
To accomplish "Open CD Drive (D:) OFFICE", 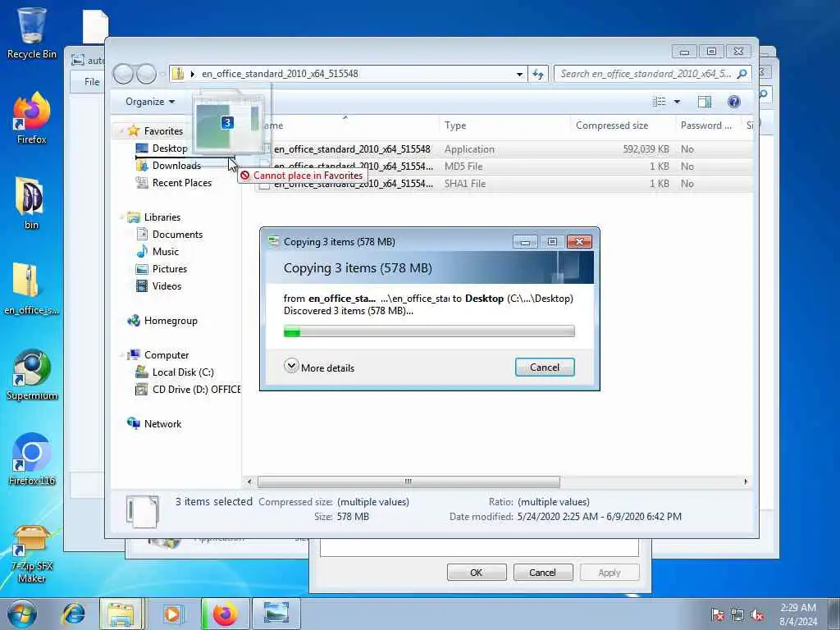I will (x=188, y=389).
